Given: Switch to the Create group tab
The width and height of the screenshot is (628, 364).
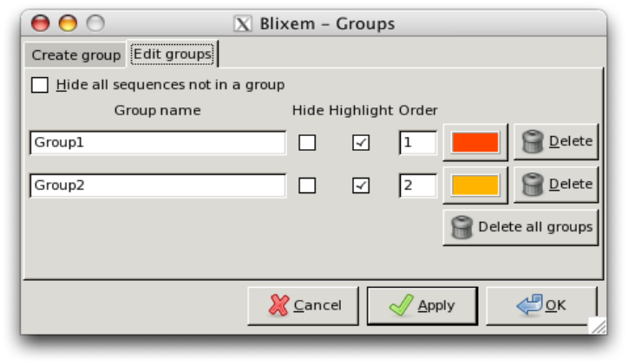Looking at the screenshot, I should point(76,55).
